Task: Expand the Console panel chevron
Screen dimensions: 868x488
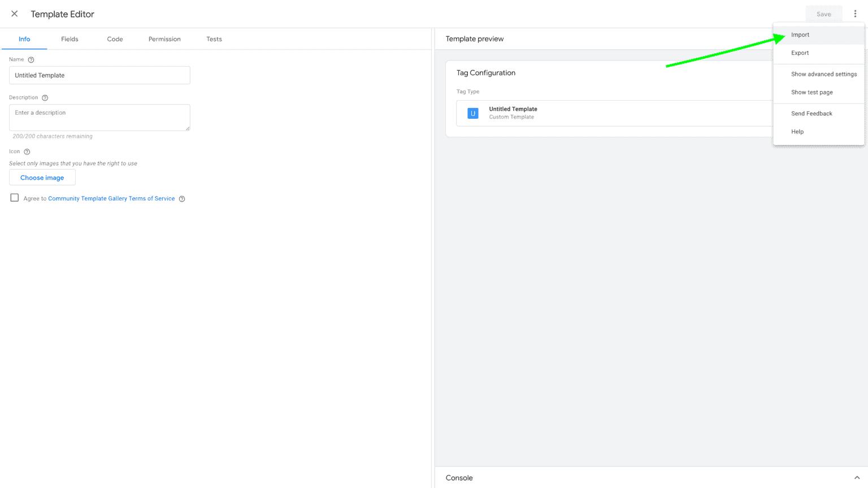Action: 857,478
